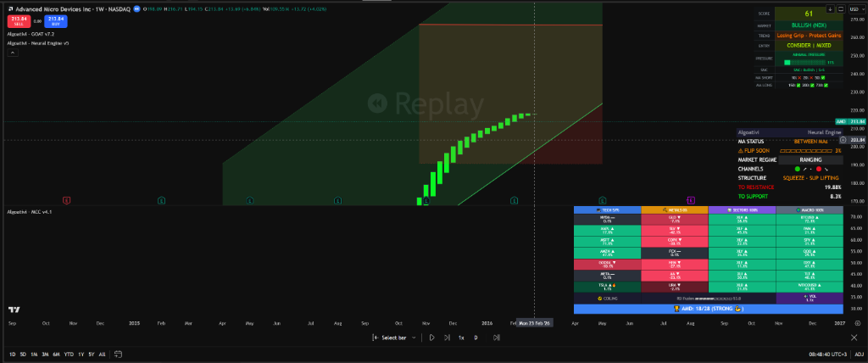Click the MACRO column header in heatmap

click(x=810, y=210)
